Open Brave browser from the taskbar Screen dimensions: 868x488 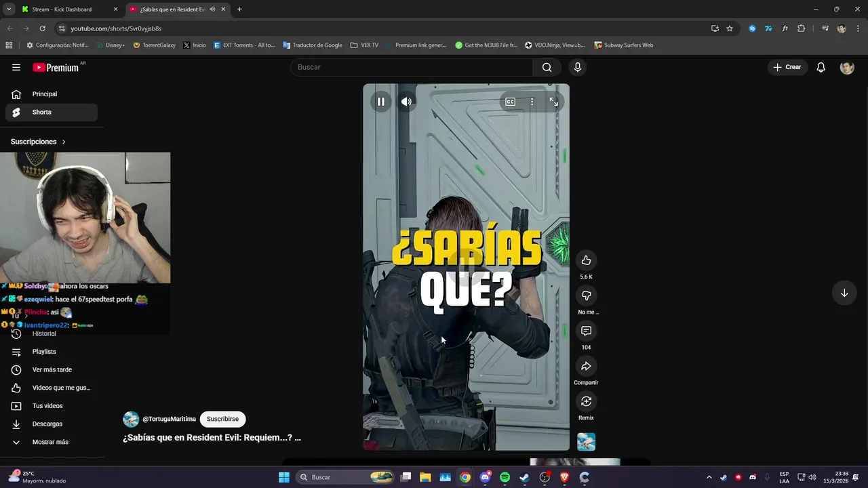click(x=564, y=477)
